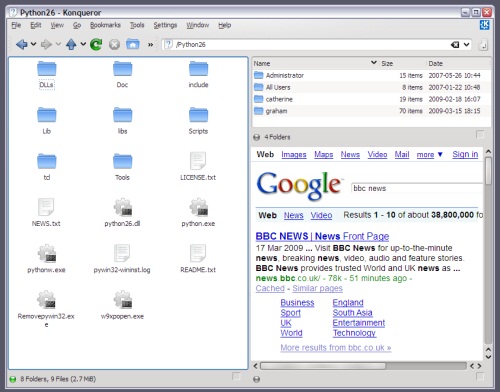Screen dimensions: 500x392
Task: Toggle the link checkbox in left pane status bar
Action: (236, 376)
